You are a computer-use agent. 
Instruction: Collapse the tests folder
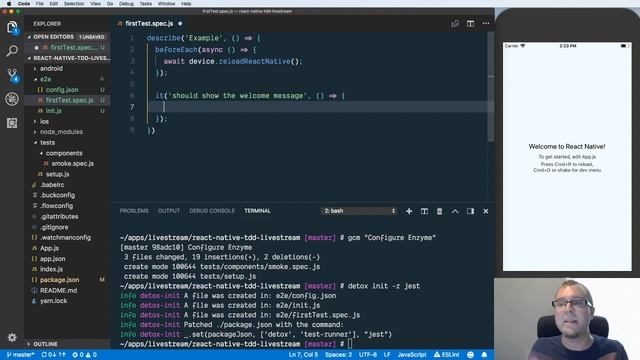click(47, 142)
